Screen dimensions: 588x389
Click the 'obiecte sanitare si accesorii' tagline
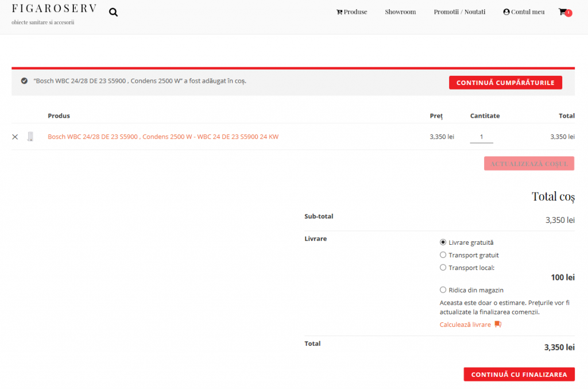coord(42,22)
